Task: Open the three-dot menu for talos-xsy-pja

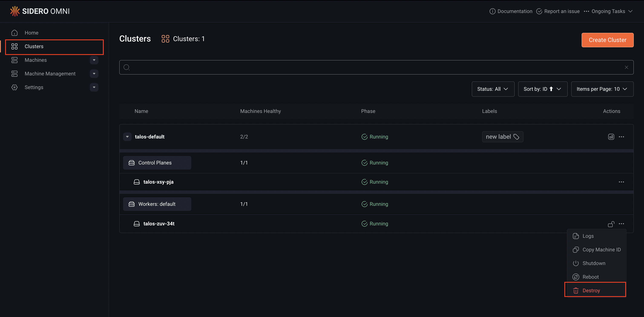Action: (621, 182)
